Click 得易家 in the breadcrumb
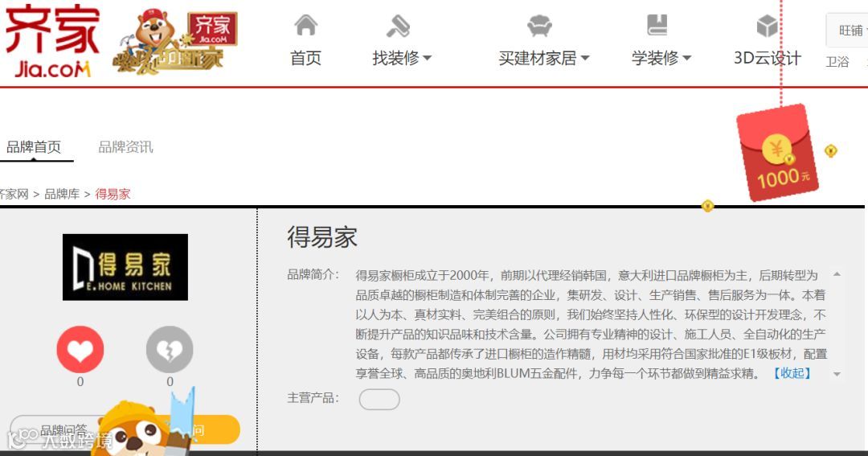 point(113,194)
